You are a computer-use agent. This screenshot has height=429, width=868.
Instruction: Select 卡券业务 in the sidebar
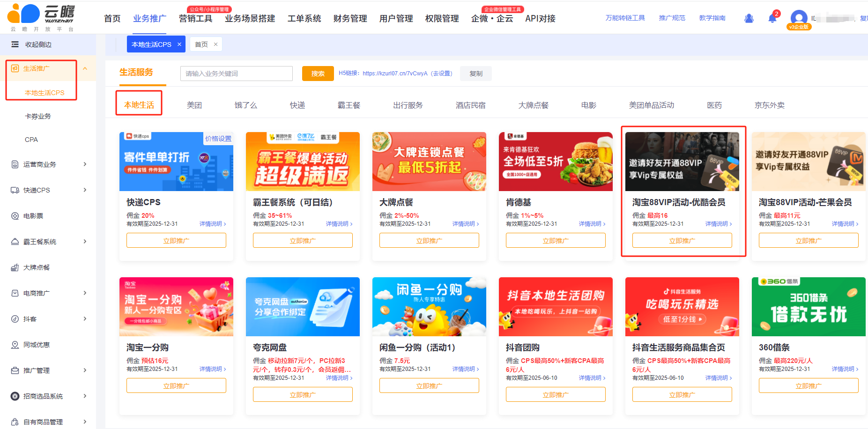pyautogui.click(x=38, y=116)
